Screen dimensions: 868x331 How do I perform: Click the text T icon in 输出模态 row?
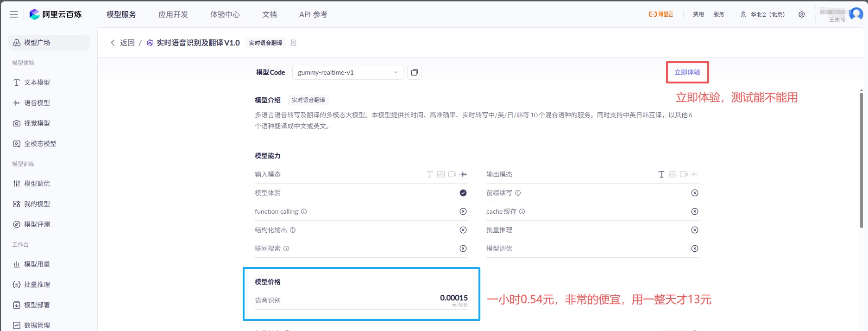coord(661,174)
